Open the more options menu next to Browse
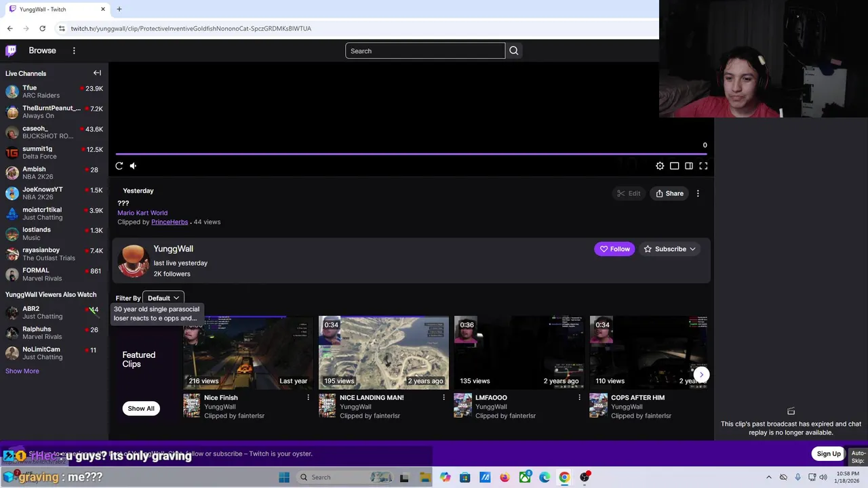This screenshot has height=488, width=868. tap(74, 50)
